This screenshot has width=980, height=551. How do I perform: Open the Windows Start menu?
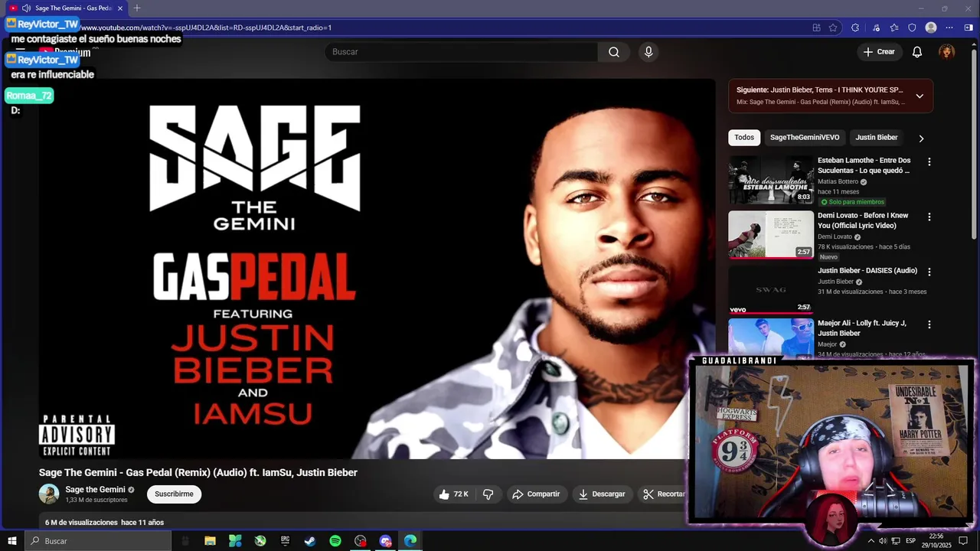click(12, 541)
